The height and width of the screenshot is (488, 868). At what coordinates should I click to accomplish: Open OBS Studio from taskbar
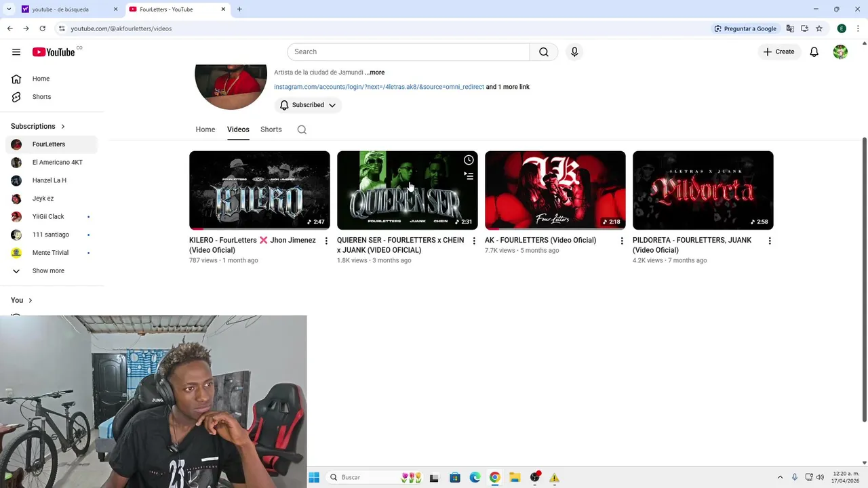coord(535,477)
